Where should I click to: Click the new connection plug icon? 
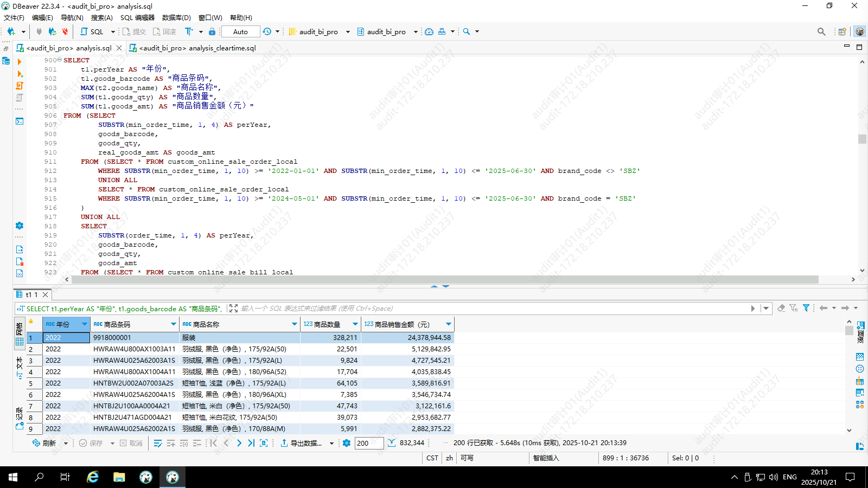tap(11, 31)
